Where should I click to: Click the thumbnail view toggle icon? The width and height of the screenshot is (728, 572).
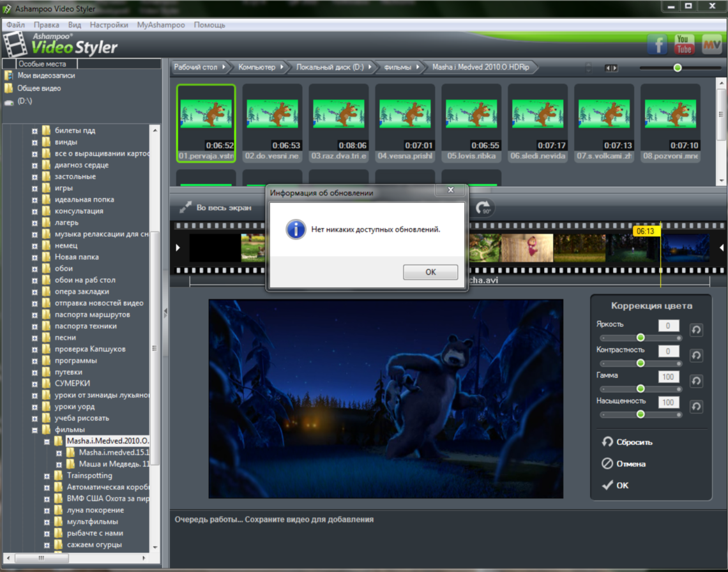click(x=612, y=68)
